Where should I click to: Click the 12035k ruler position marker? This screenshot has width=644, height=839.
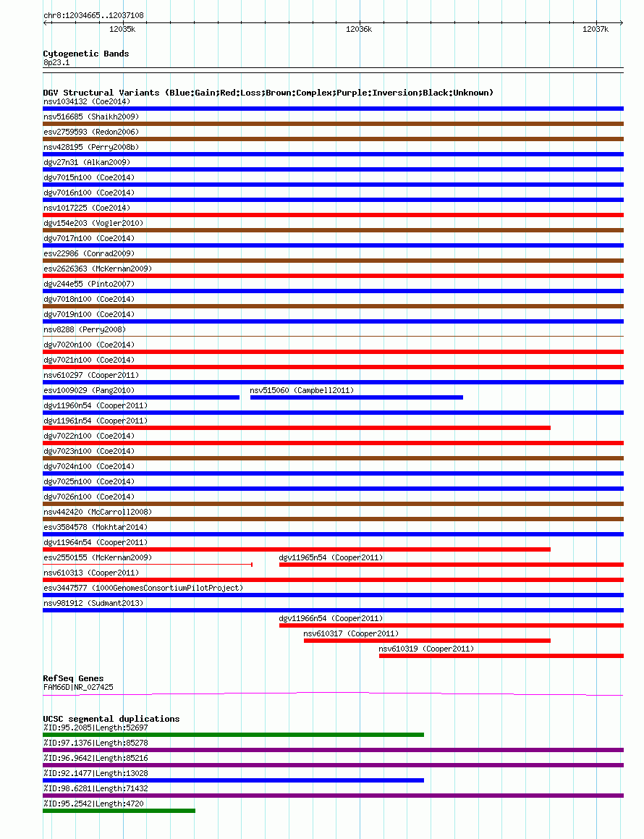coord(122,30)
